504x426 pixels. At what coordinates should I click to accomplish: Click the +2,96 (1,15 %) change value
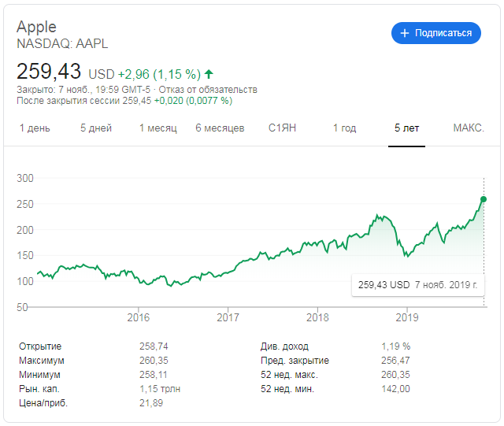pyautogui.click(x=159, y=75)
